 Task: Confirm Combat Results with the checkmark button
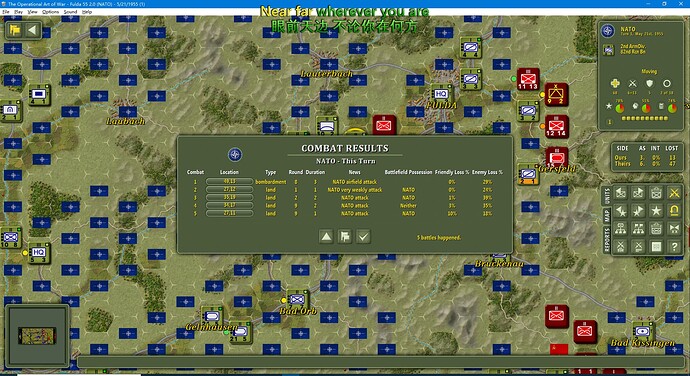click(x=363, y=237)
